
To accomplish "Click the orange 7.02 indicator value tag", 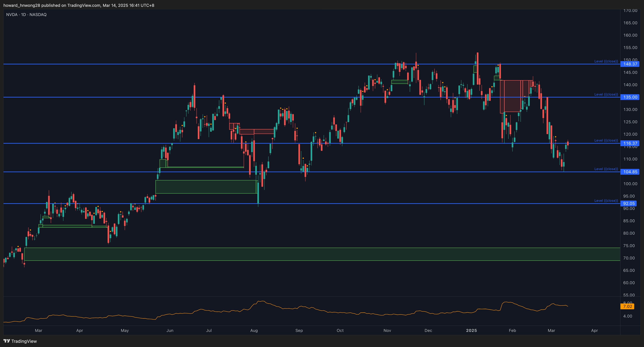I will [627, 306].
